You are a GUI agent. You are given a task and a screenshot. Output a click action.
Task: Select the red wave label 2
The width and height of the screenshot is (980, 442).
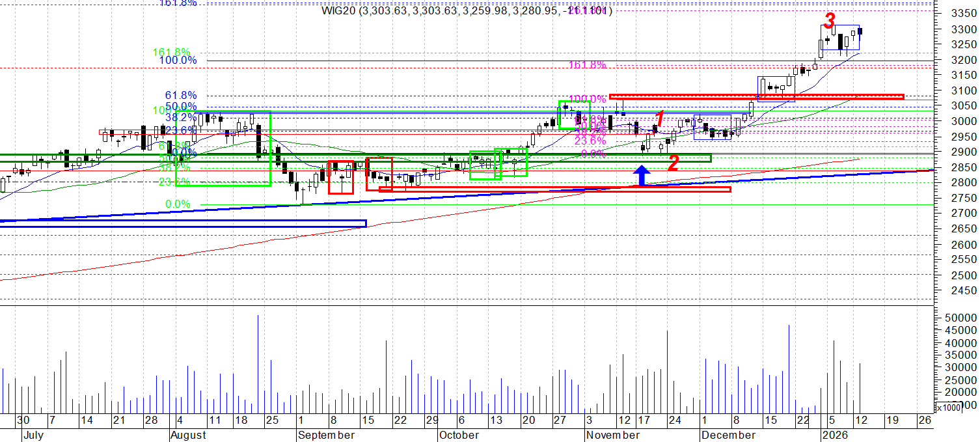[x=674, y=163]
